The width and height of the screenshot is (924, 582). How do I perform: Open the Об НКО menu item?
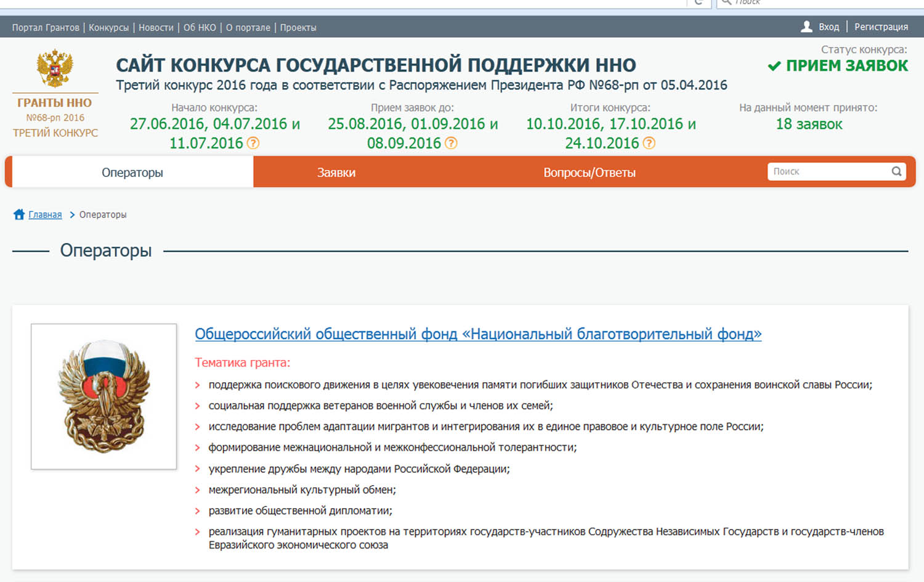click(200, 28)
